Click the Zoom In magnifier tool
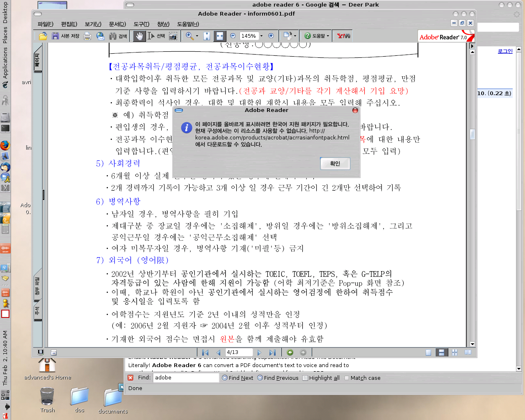 (x=189, y=36)
